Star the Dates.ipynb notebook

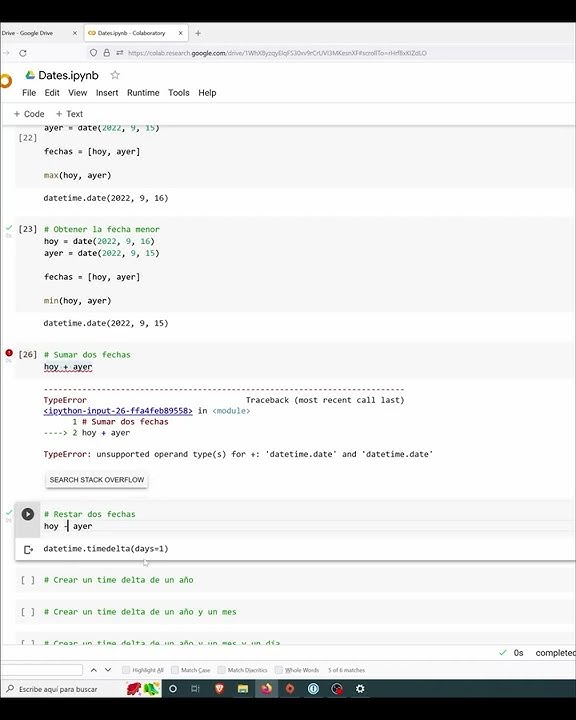[115, 75]
